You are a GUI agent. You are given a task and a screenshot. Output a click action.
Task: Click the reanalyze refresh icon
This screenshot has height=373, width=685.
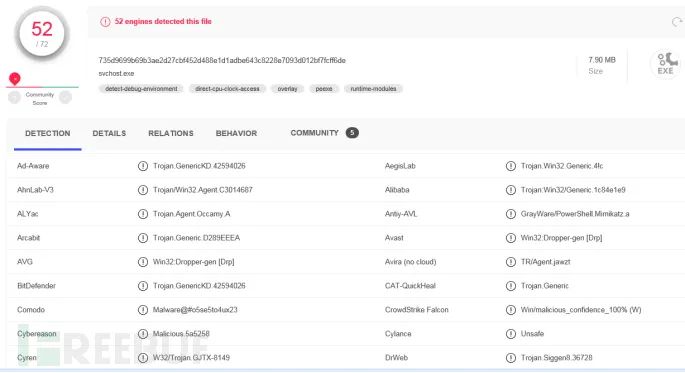(677, 21)
